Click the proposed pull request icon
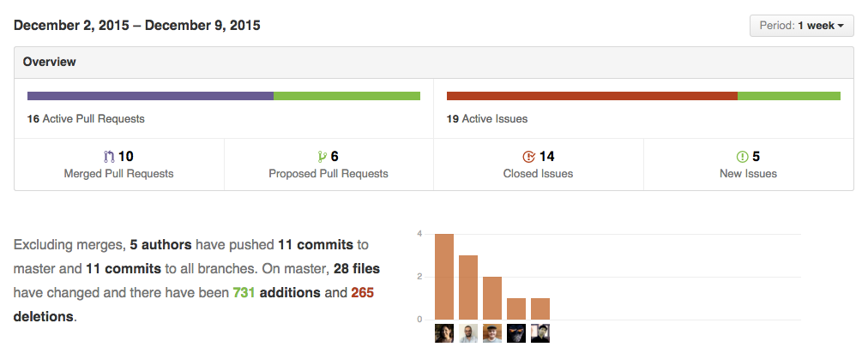Image resolution: width=868 pixels, height=353 pixels. (322, 157)
